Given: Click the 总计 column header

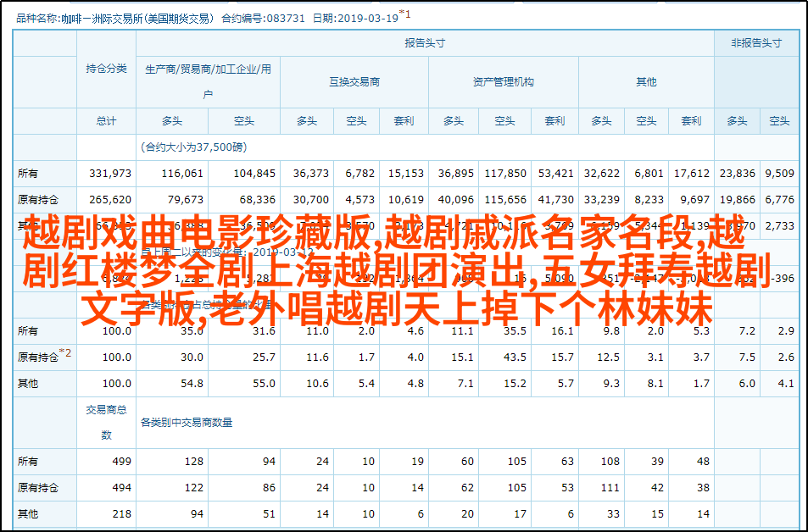Looking at the screenshot, I should [106, 121].
